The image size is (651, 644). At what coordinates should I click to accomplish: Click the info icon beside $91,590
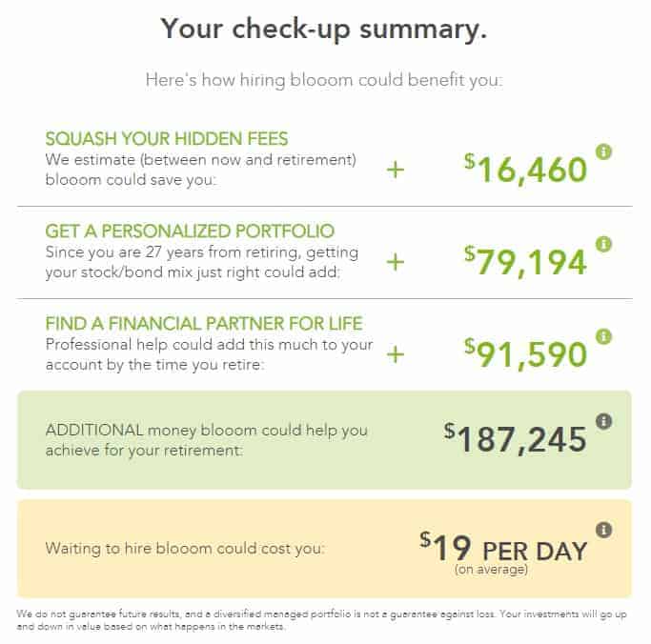[603, 336]
